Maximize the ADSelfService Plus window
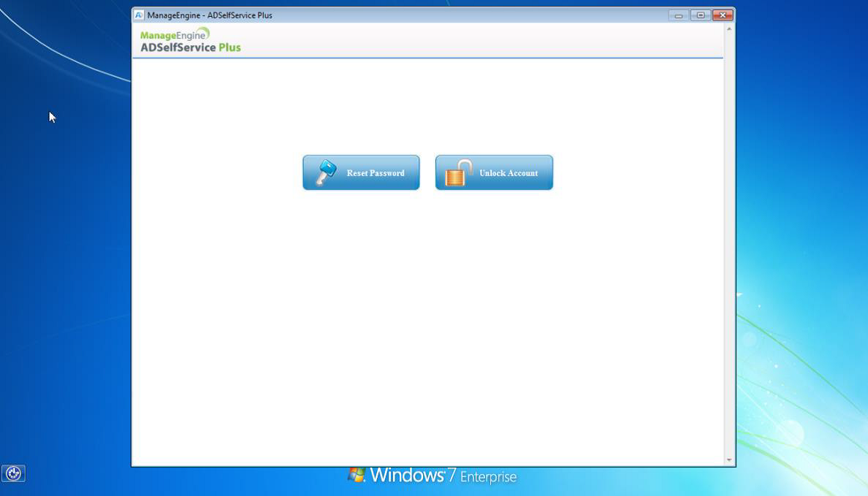The width and height of the screenshot is (868, 496). 700,15
